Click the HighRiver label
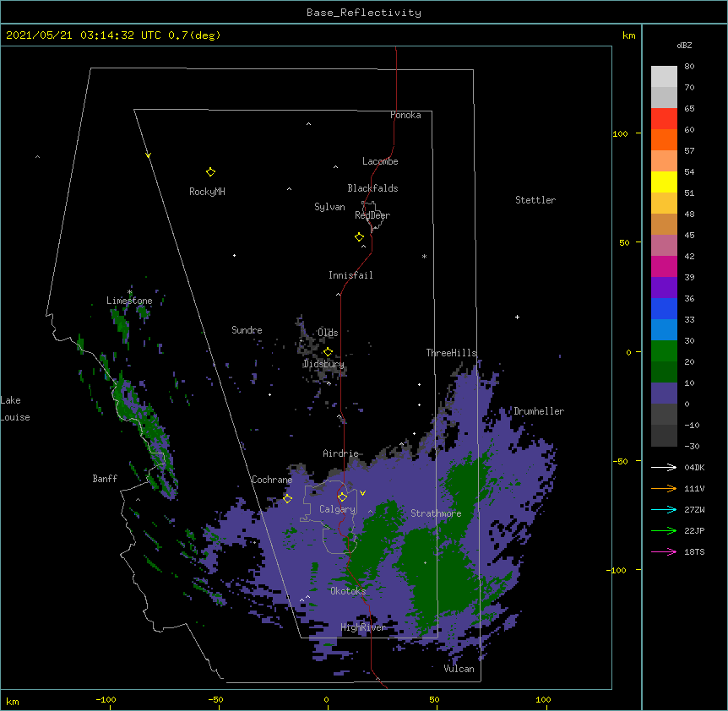728x711 pixels. (363, 627)
